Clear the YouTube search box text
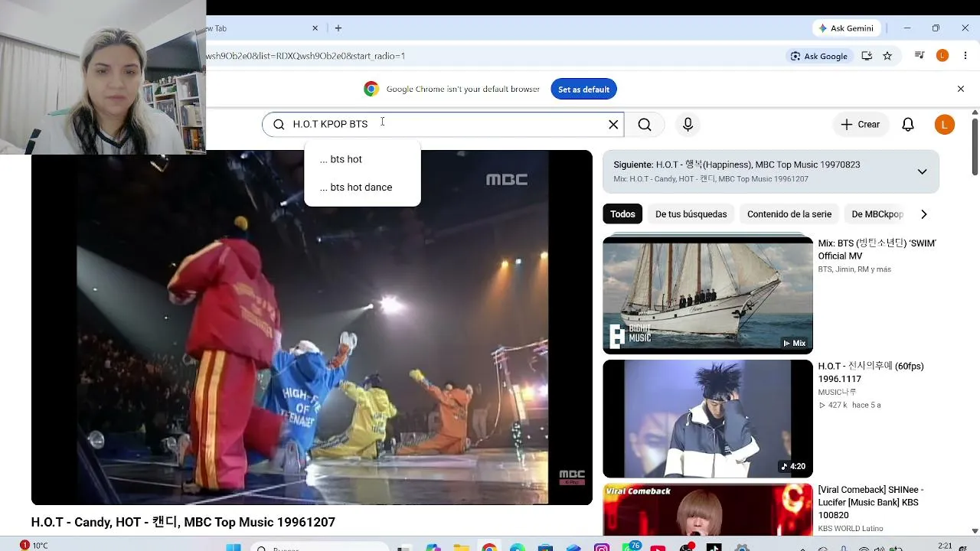980x551 pixels. click(x=612, y=125)
